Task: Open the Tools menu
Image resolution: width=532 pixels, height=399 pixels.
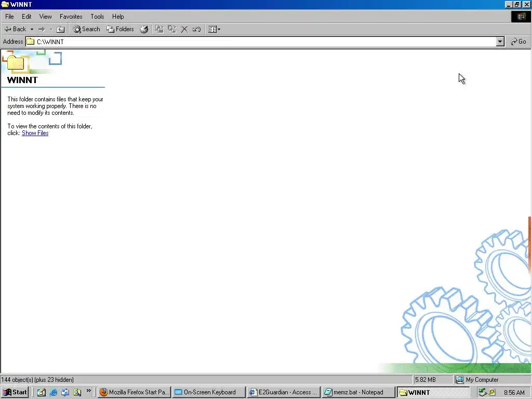Action: 97,16
